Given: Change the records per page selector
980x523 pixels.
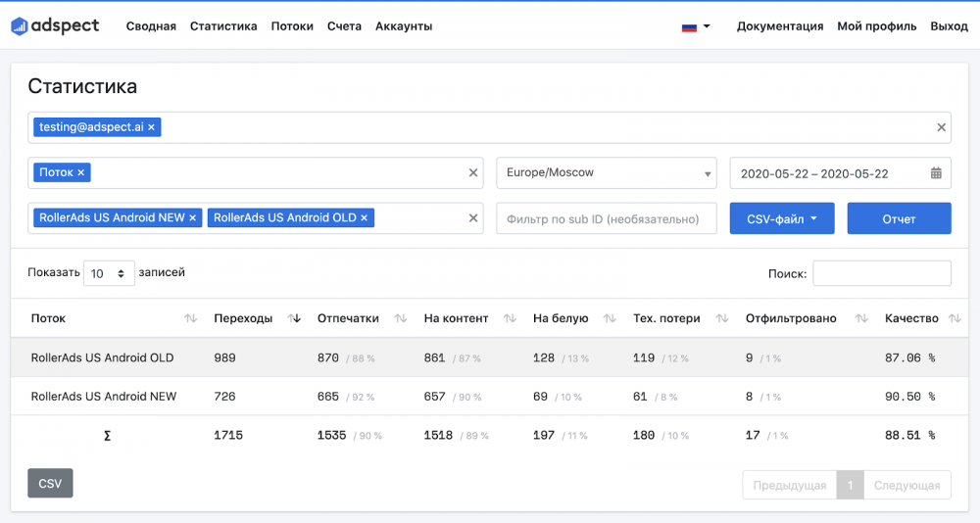Looking at the screenshot, I should point(109,273).
